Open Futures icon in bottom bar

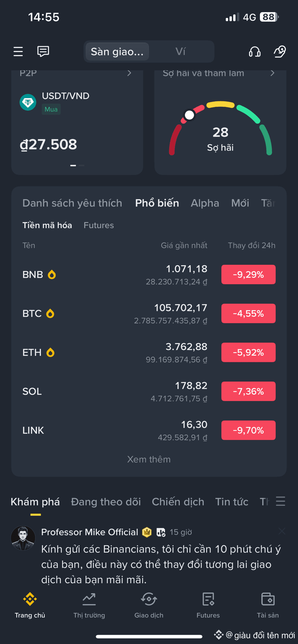(208, 599)
